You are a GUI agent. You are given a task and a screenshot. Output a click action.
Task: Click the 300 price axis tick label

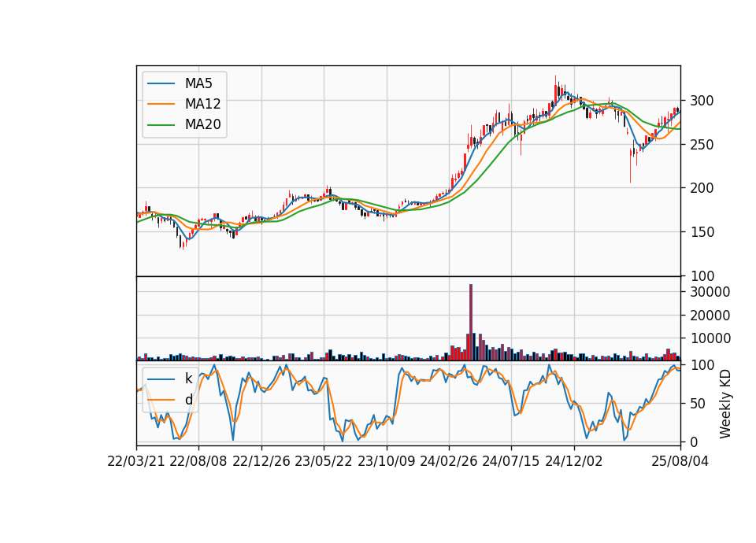pos(702,101)
